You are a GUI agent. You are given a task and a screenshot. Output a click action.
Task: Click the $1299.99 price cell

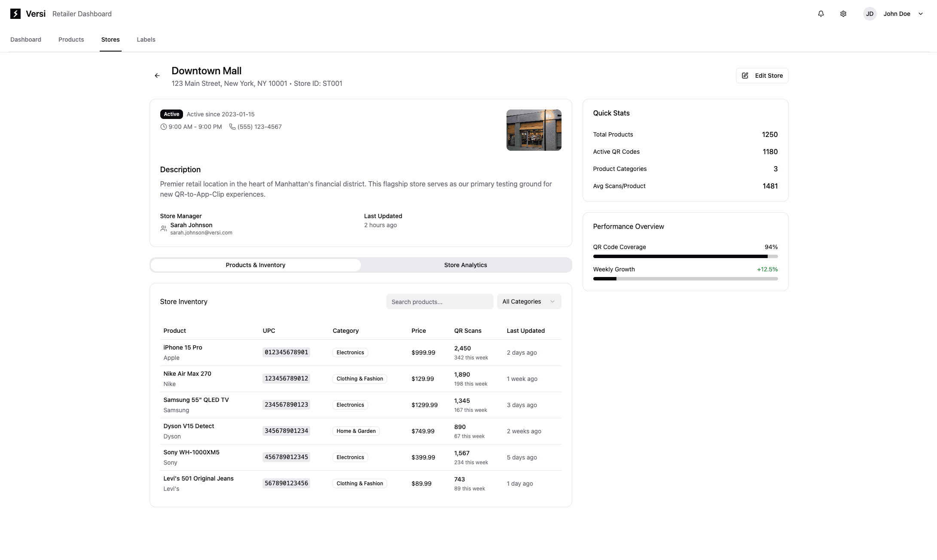point(424,405)
